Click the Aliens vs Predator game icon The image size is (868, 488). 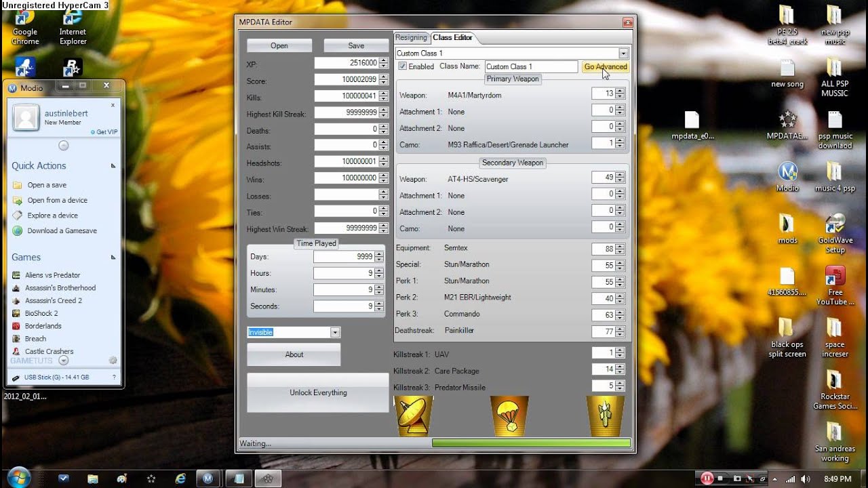tap(16, 275)
